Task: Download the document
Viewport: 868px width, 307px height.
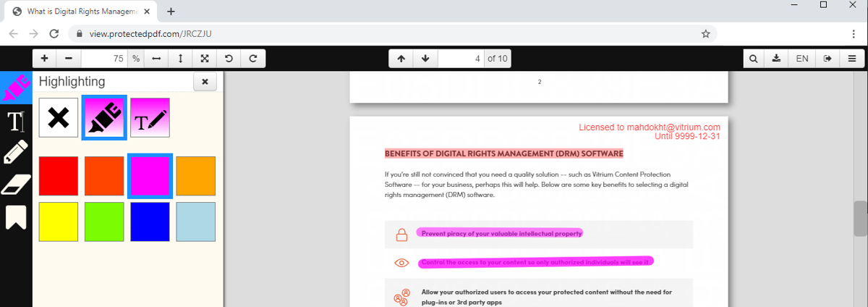Action: tap(776, 59)
